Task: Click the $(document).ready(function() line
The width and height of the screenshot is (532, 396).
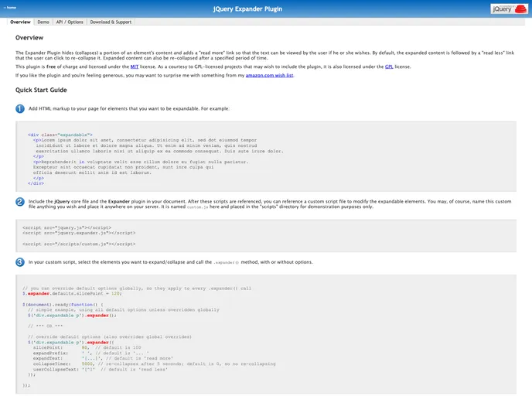Action: pyautogui.click(x=63, y=305)
